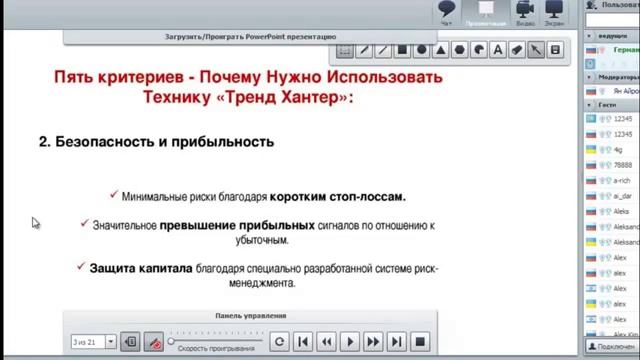
Task: Click the save floppy-disk icon
Action: click(x=555, y=50)
